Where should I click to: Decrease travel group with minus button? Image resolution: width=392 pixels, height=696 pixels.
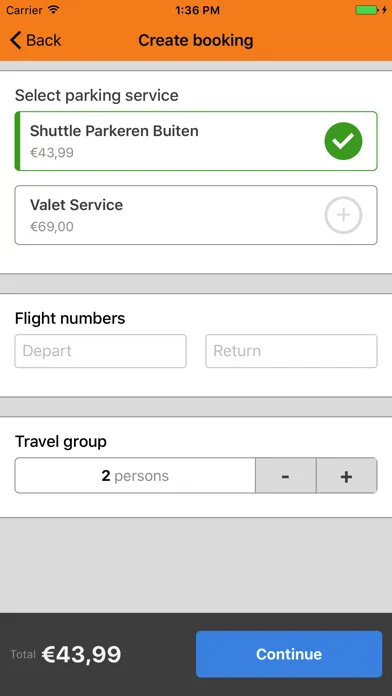point(285,476)
